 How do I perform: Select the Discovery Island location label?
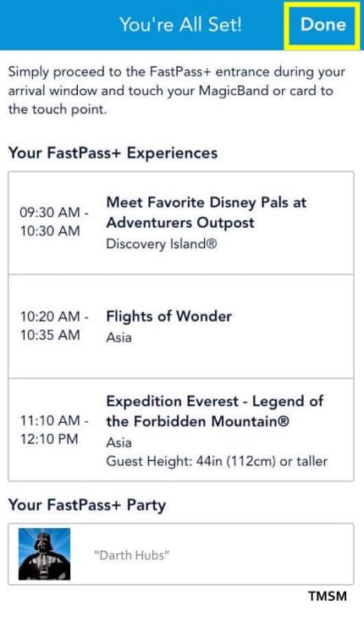(x=162, y=244)
